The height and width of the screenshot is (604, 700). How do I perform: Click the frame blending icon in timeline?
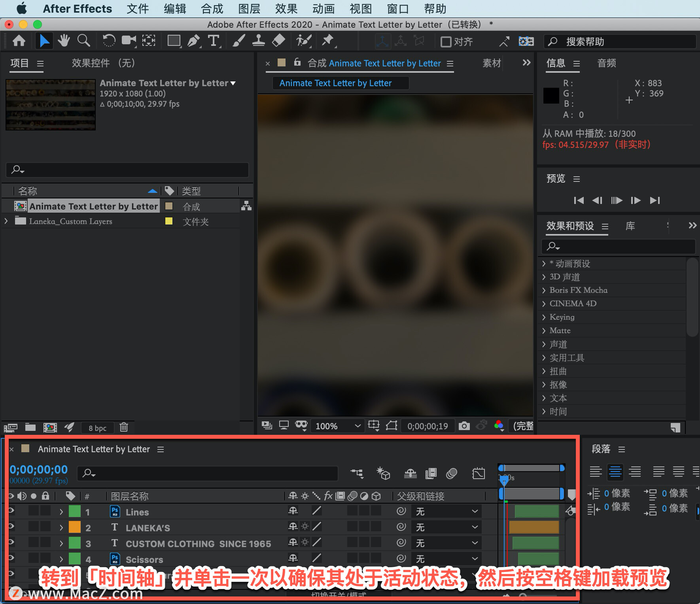431,473
